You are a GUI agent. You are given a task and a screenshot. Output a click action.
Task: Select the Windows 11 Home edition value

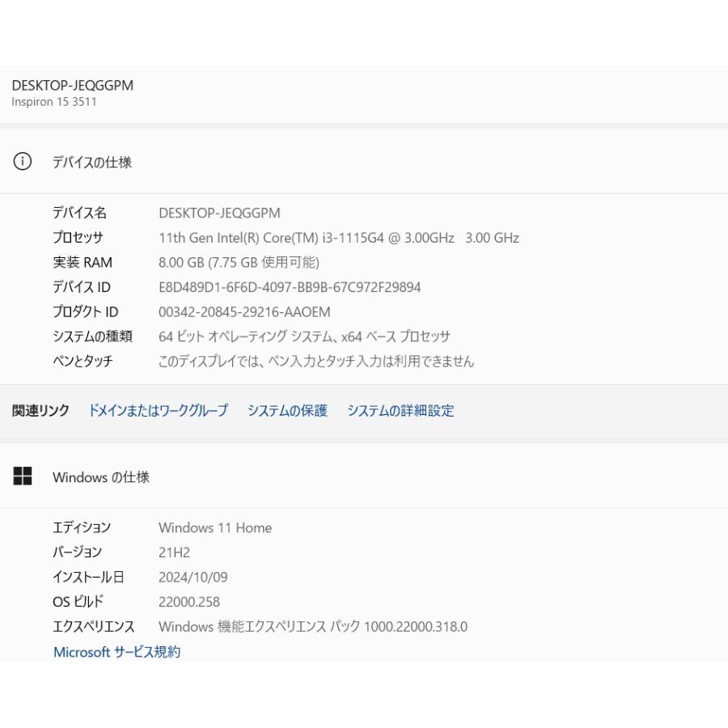[215, 528]
